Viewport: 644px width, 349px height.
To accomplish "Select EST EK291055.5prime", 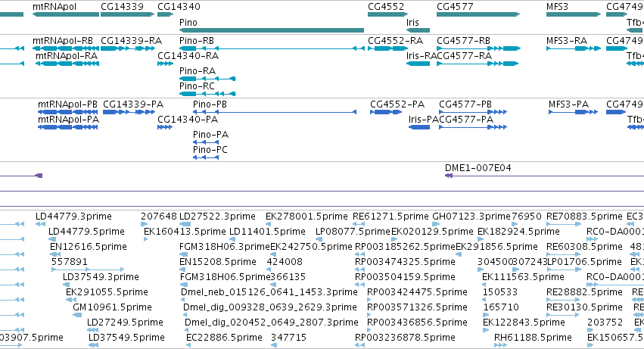I will [x=107, y=293].
